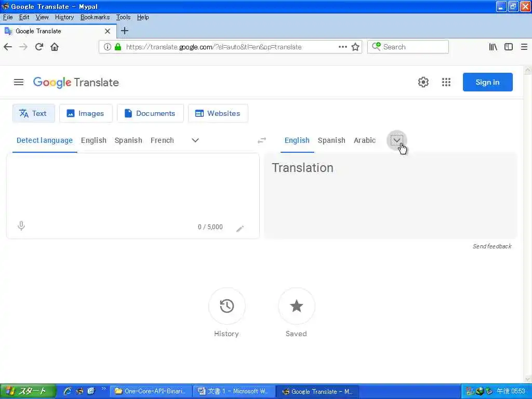Viewport: 532px width, 399px height.
Task: Open page actions three-dot menu
Action: click(x=343, y=47)
